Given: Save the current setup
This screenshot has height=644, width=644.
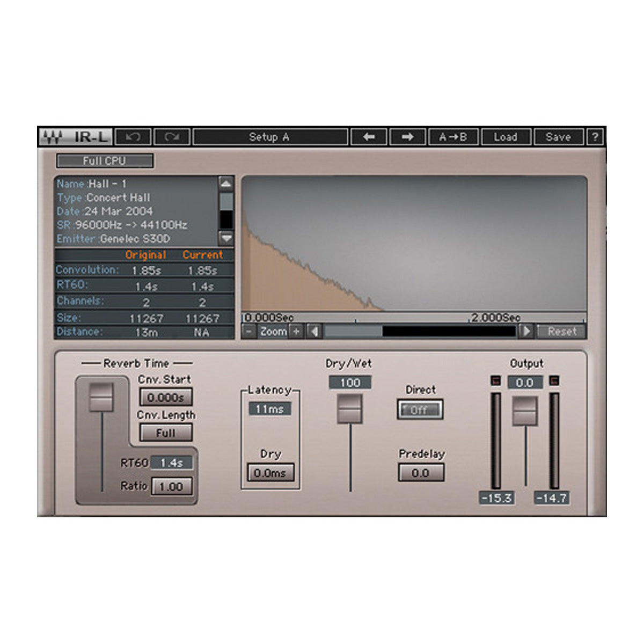Looking at the screenshot, I should click(x=558, y=137).
